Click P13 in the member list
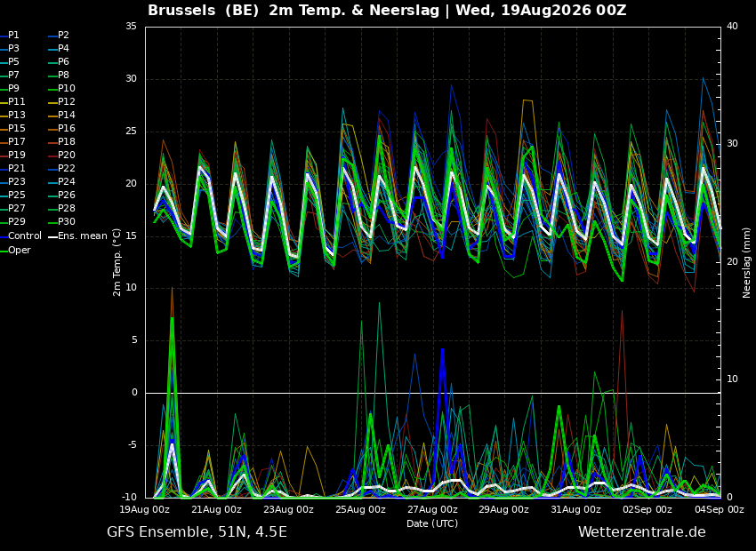 [x=13, y=115]
